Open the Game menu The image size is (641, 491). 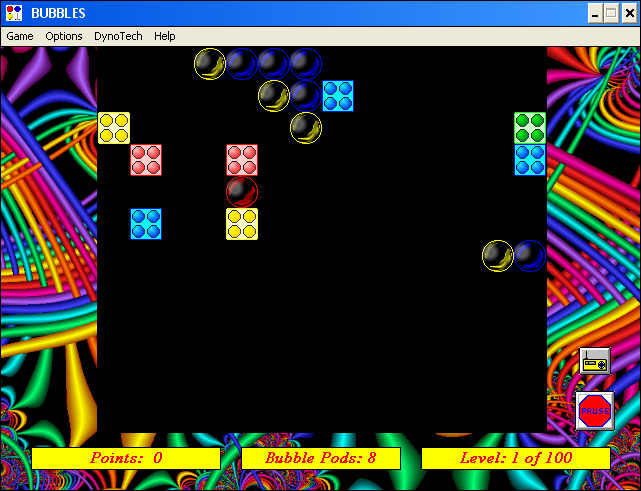click(20, 36)
